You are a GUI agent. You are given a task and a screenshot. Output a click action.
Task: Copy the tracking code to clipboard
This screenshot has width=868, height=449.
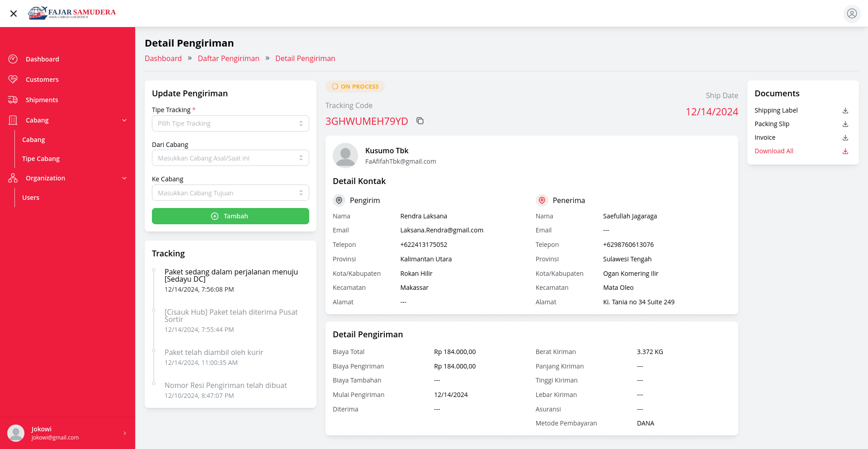(420, 121)
